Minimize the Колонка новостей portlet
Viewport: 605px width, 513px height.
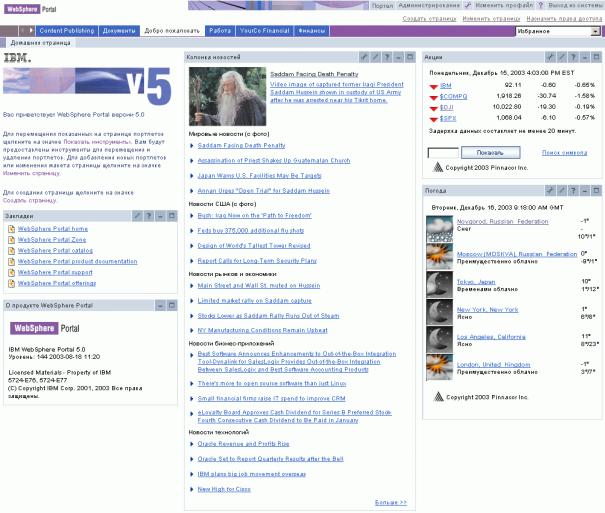[399, 57]
